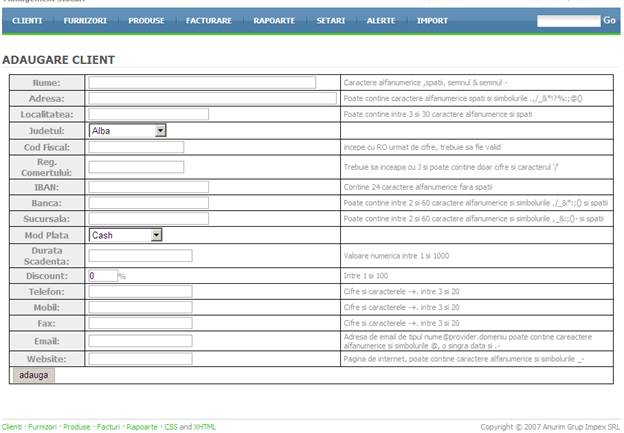Open the Facturi footer link

108,427
